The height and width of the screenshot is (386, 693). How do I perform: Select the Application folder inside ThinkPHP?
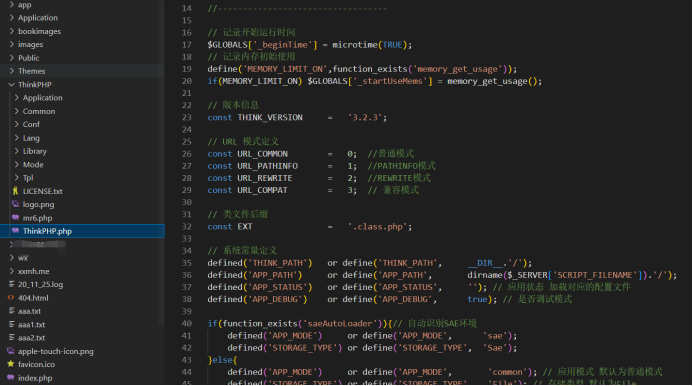click(42, 98)
